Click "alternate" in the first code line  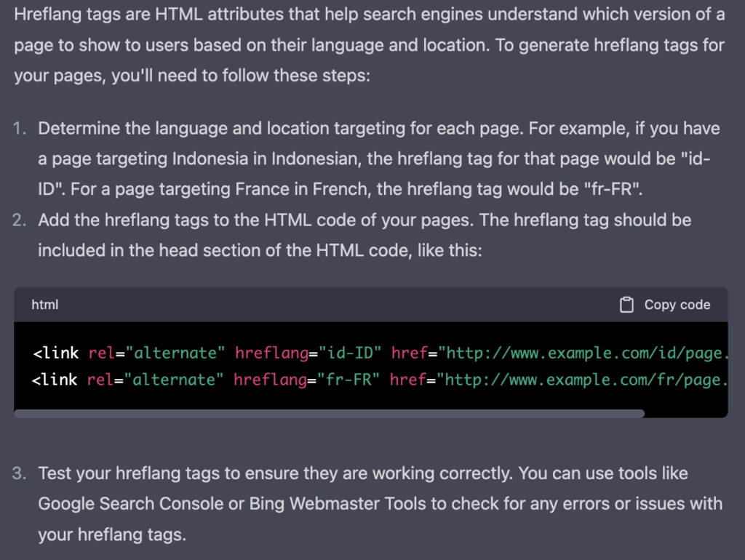175,353
